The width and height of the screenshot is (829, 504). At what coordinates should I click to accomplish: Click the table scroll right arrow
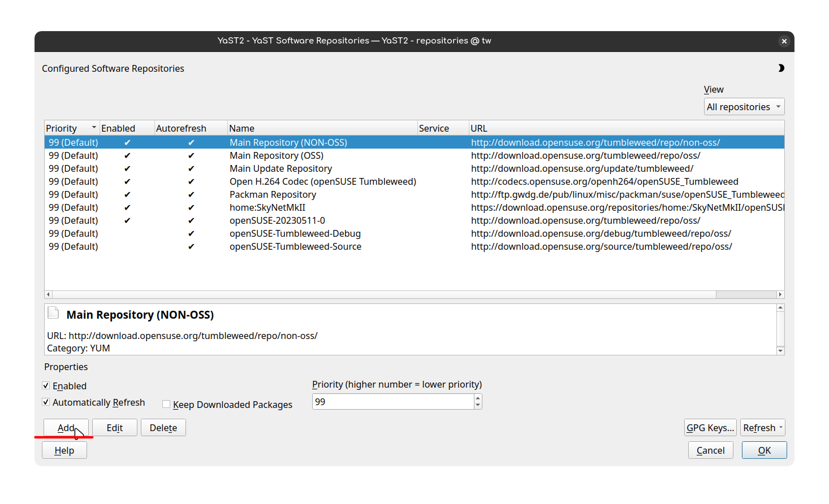[780, 294]
